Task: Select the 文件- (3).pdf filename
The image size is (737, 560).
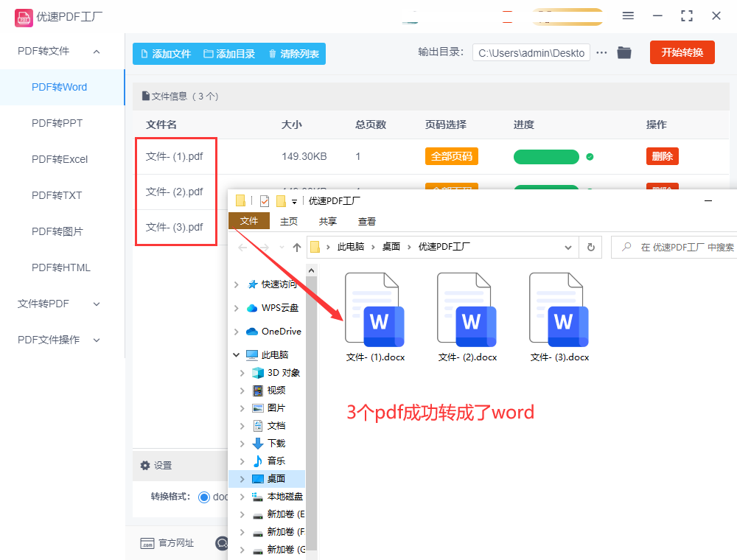Action: point(175,228)
